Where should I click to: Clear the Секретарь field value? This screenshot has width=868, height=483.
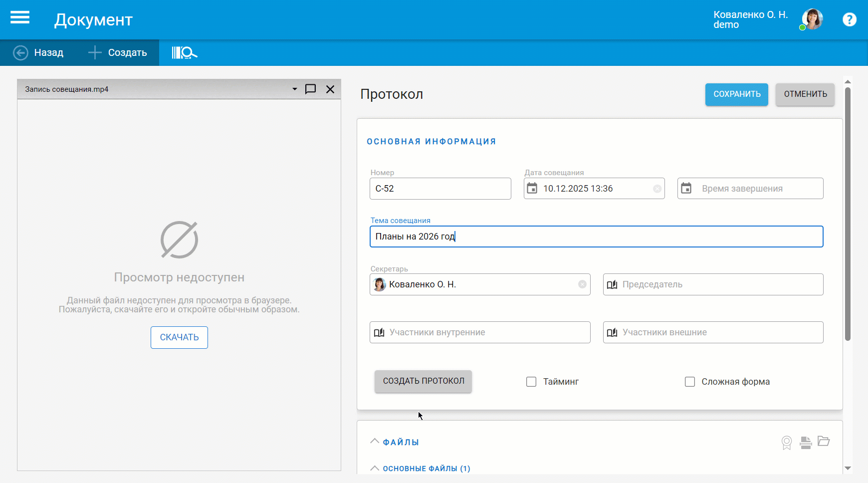click(582, 284)
